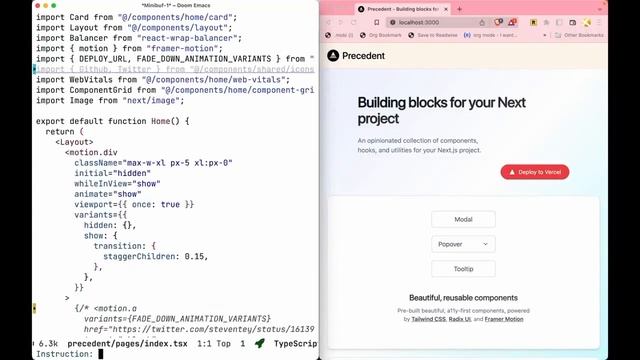The width and height of the screenshot is (640, 360).
Task: Open the Radix UI link
Action: (x=460, y=319)
